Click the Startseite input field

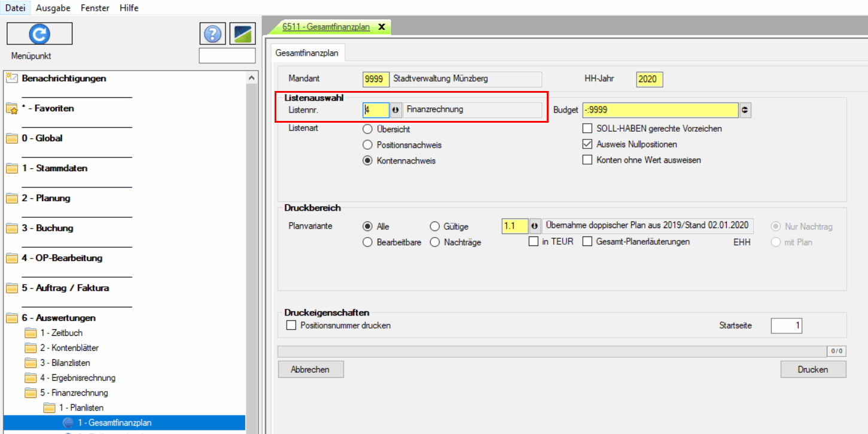point(786,326)
